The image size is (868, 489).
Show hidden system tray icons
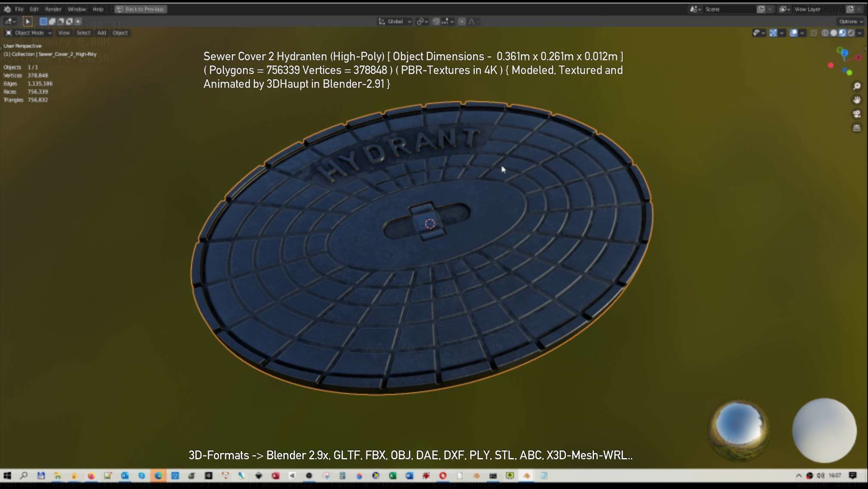click(799, 476)
